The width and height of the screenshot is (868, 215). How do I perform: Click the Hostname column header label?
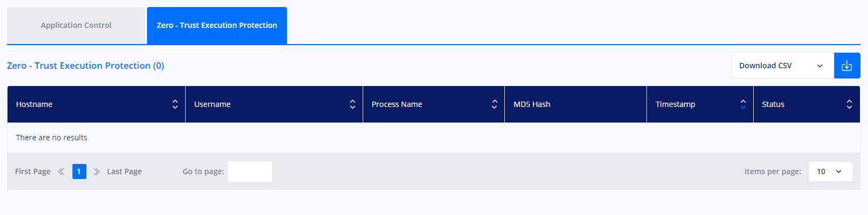(34, 104)
